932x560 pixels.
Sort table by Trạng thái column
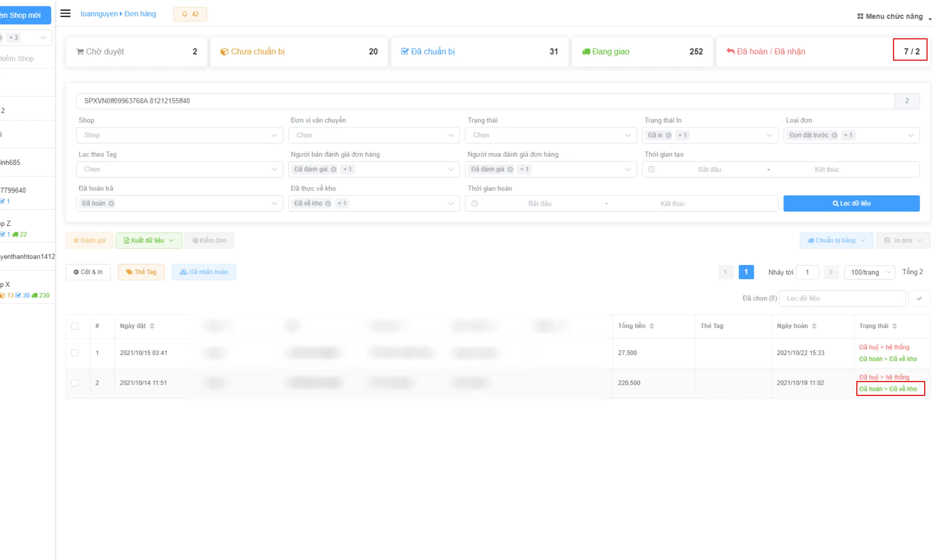[x=894, y=326]
